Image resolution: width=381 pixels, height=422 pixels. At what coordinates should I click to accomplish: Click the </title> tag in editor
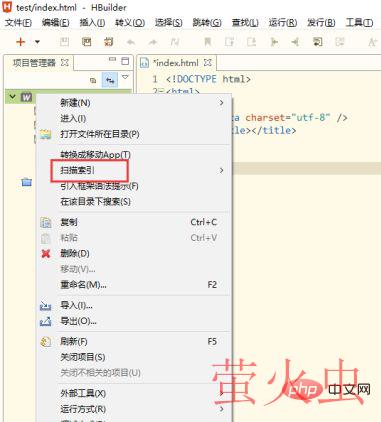(x=274, y=130)
